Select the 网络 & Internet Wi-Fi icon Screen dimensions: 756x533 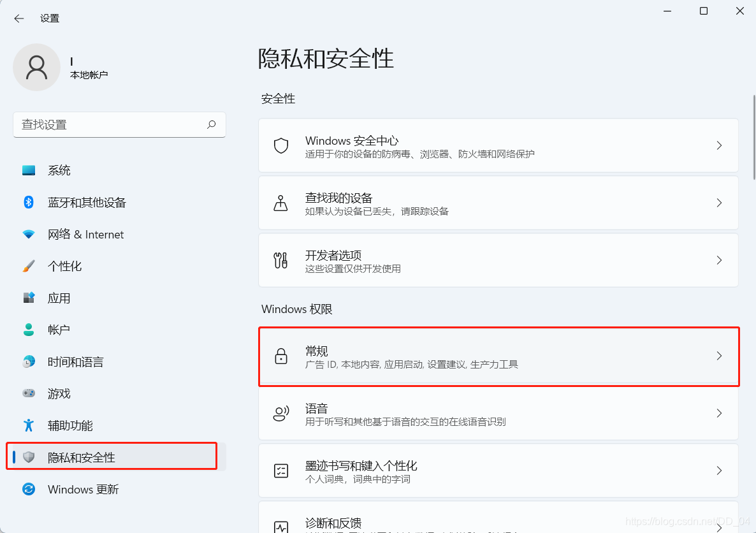29,234
